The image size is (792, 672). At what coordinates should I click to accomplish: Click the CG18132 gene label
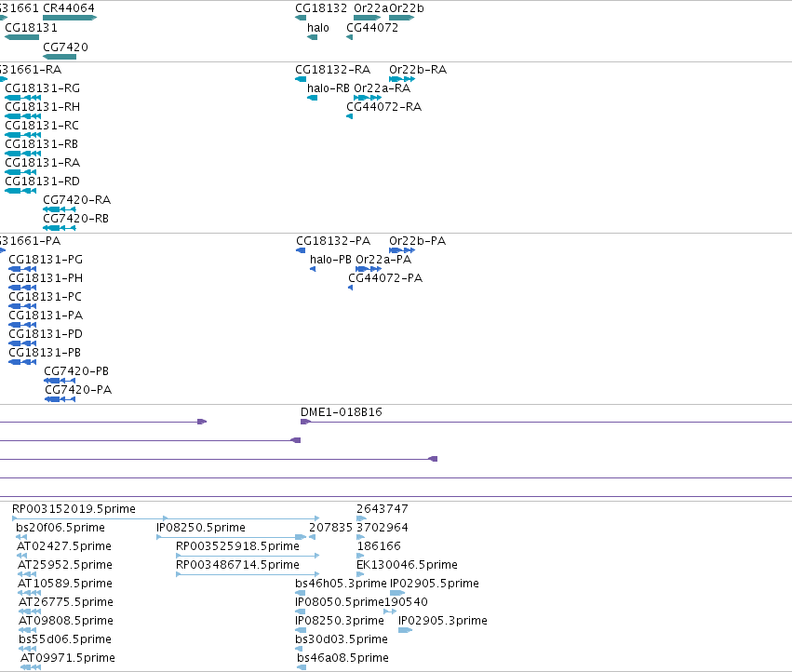point(321,8)
